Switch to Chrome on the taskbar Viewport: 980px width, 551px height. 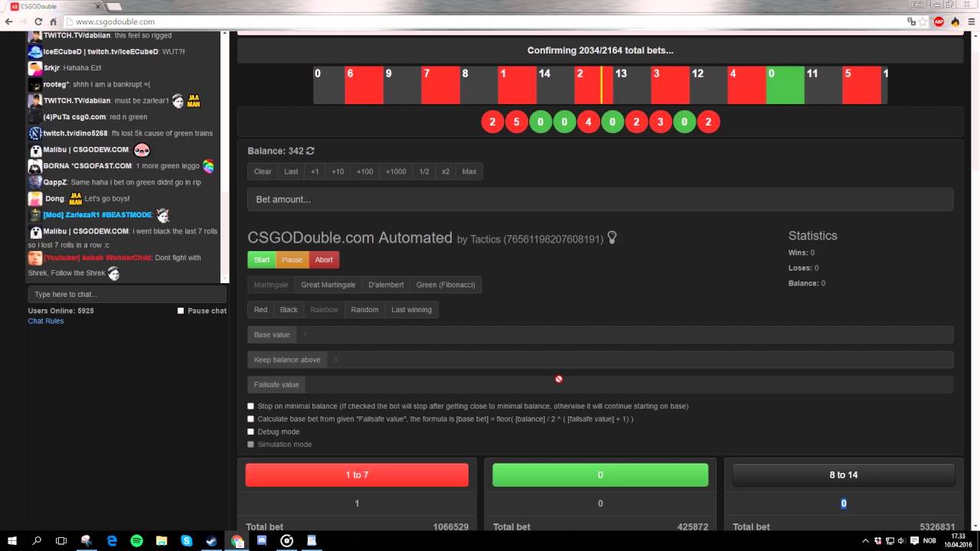click(x=237, y=540)
